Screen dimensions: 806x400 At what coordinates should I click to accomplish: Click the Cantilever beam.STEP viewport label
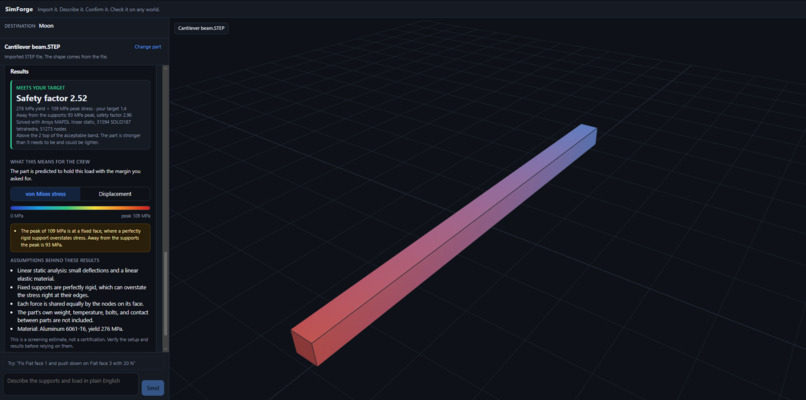tap(201, 28)
